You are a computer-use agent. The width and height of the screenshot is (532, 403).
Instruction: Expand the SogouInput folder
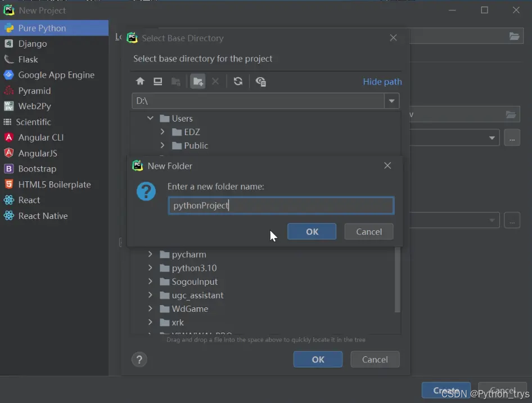click(150, 281)
